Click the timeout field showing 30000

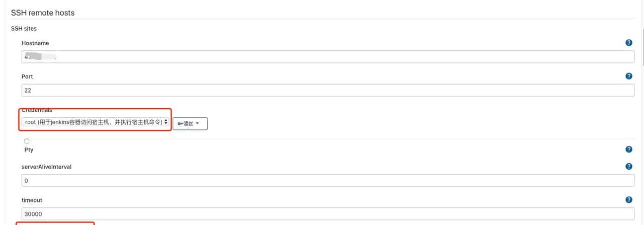[328, 213]
